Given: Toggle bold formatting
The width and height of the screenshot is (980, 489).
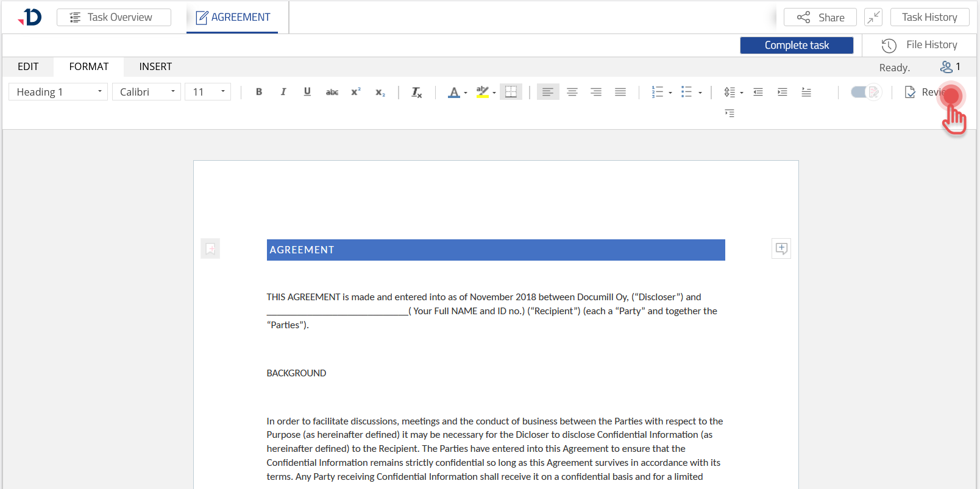Looking at the screenshot, I should 259,92.
